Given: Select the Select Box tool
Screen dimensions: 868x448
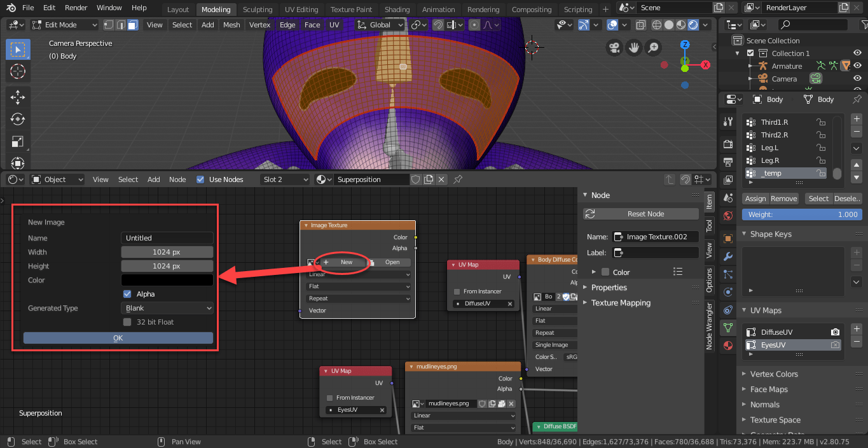Looking at the screenshot, I should click(x=18, y=50).
